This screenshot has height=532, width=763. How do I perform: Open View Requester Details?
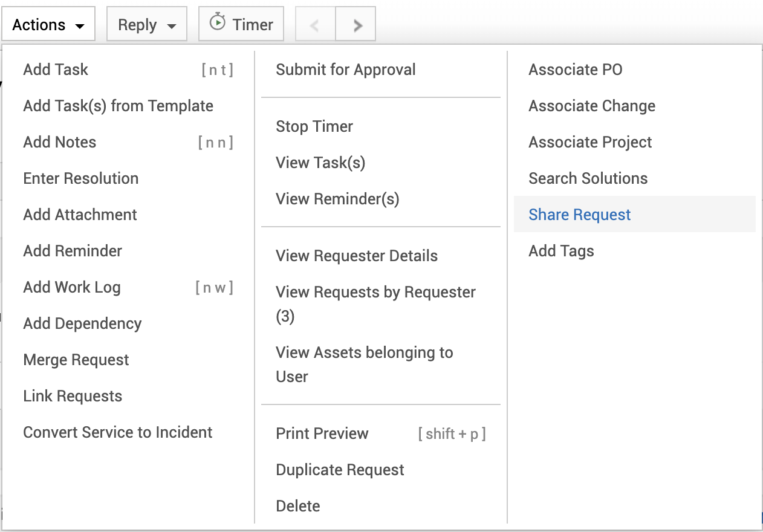point(357,256)
